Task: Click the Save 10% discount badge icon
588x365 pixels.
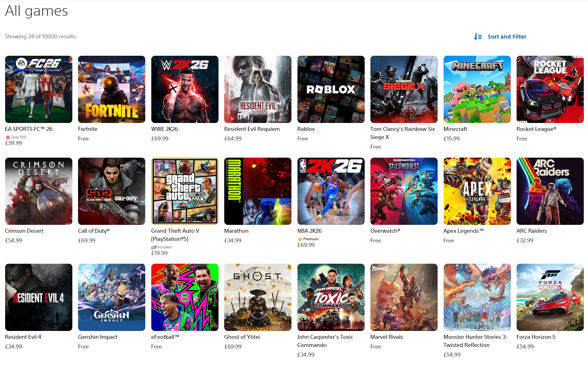Action: click(x=8, y=137)
